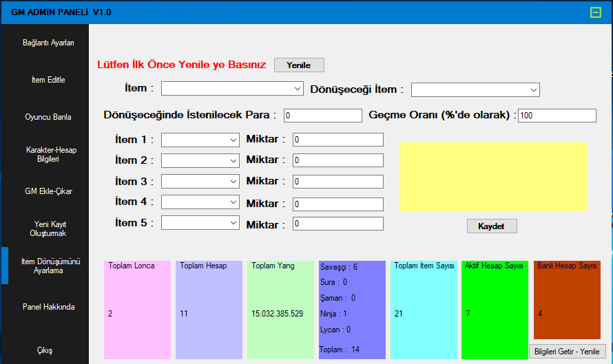Open the İtem dropdown
The height and width of the screenshot is (364, 613).
tap(232, 88)
